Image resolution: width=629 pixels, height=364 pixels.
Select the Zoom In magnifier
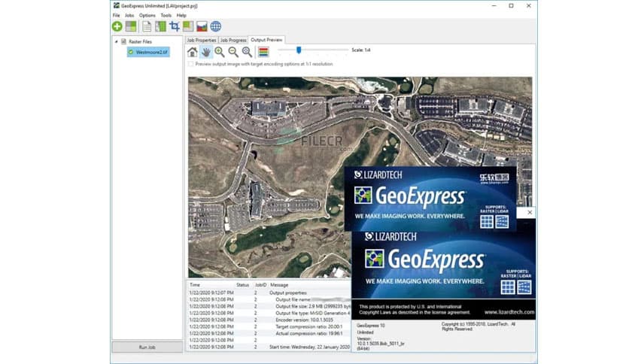[220, 52]
